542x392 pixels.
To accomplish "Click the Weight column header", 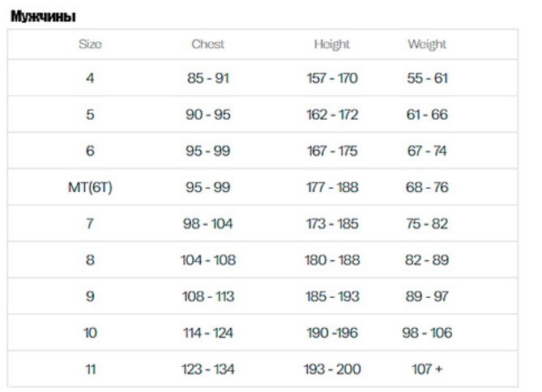I will pyautogui.click(x=427, y=45).
